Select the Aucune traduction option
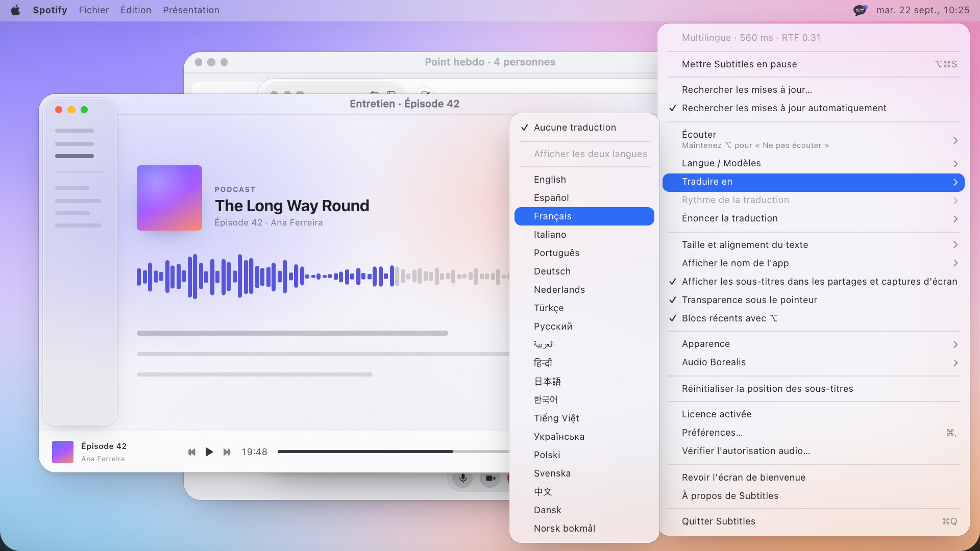 coord(584,128)
